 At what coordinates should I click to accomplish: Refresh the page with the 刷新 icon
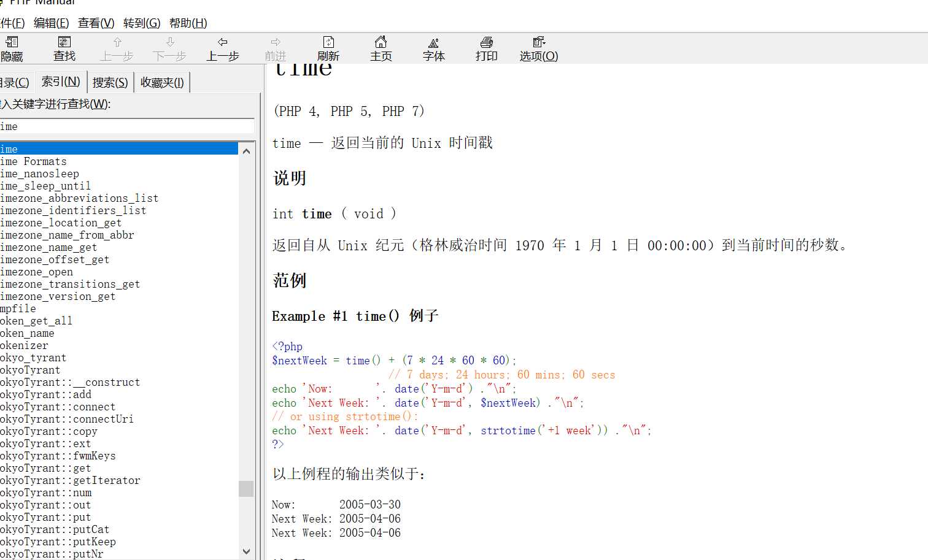click(328, 48)
